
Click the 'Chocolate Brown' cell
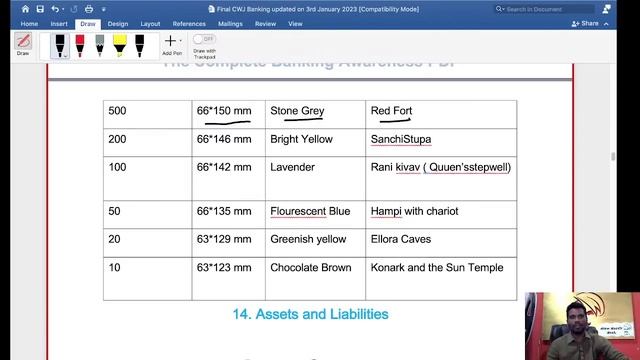[x=315, y=279]
